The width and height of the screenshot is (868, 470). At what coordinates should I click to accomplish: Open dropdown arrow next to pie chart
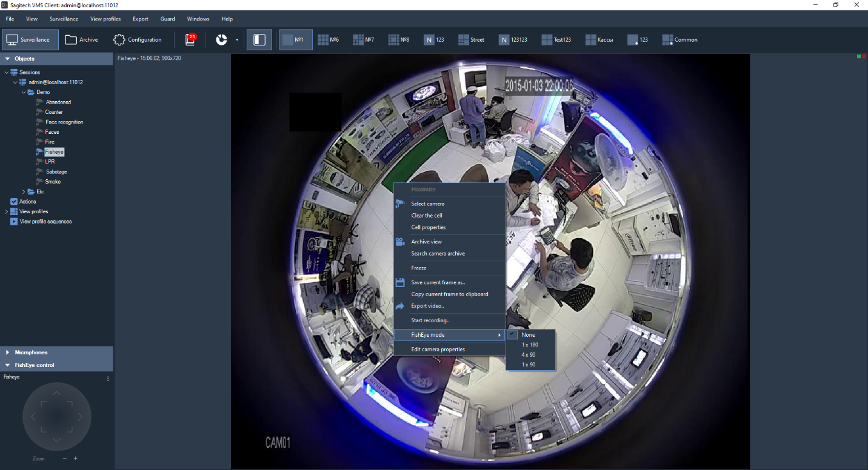[x=236, y=40]
